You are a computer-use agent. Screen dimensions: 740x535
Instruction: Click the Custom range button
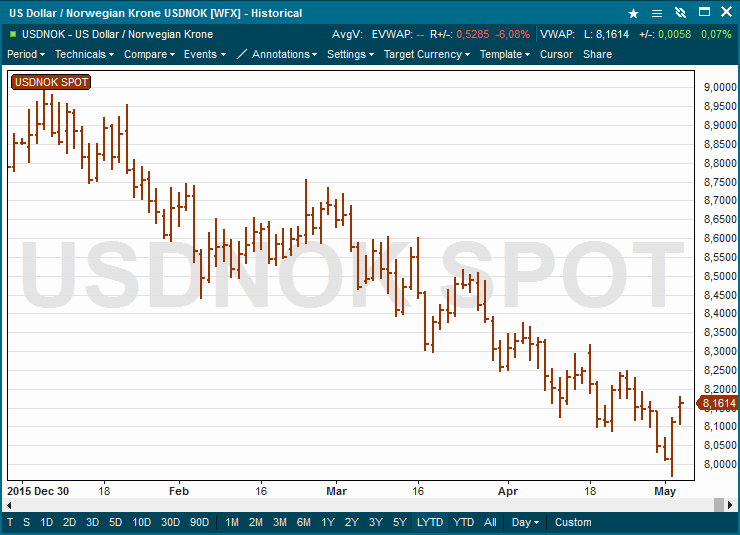[573, 522]
